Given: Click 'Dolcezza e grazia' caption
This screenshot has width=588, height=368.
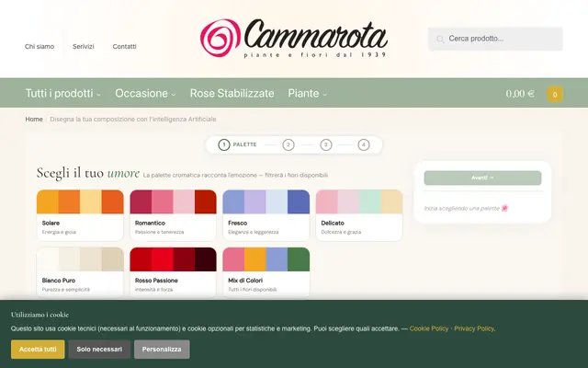Looking at the screenshot, I should point(341,232).
